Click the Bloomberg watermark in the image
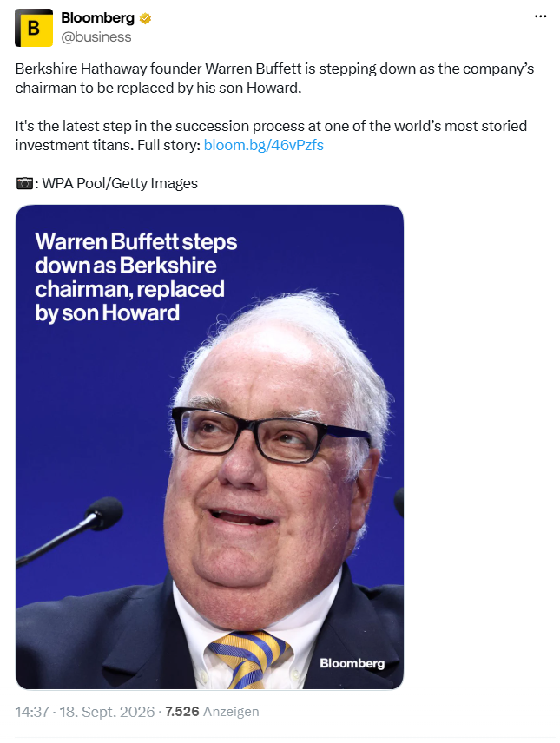The image size is (560, 743). (352, 663)
